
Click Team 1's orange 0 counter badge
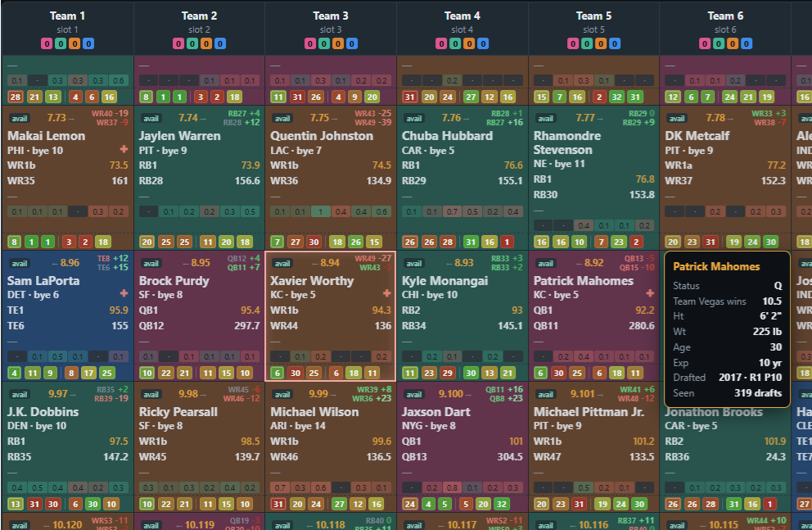74,43
